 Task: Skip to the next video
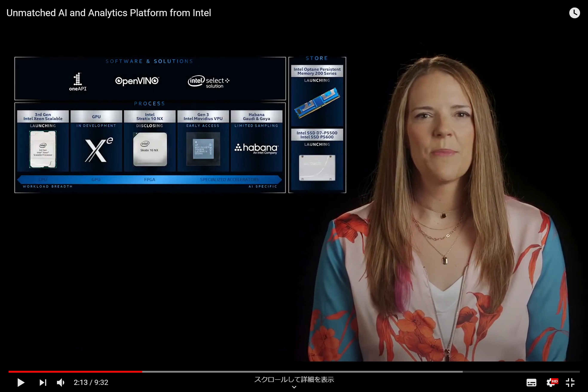click(43, 382)
